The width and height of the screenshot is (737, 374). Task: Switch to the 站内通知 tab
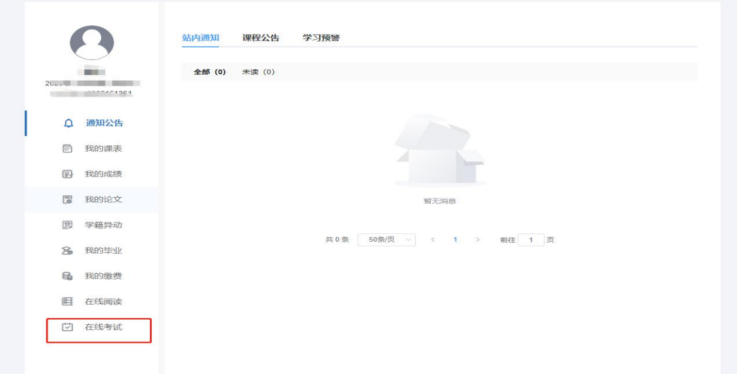click(201, 38)
